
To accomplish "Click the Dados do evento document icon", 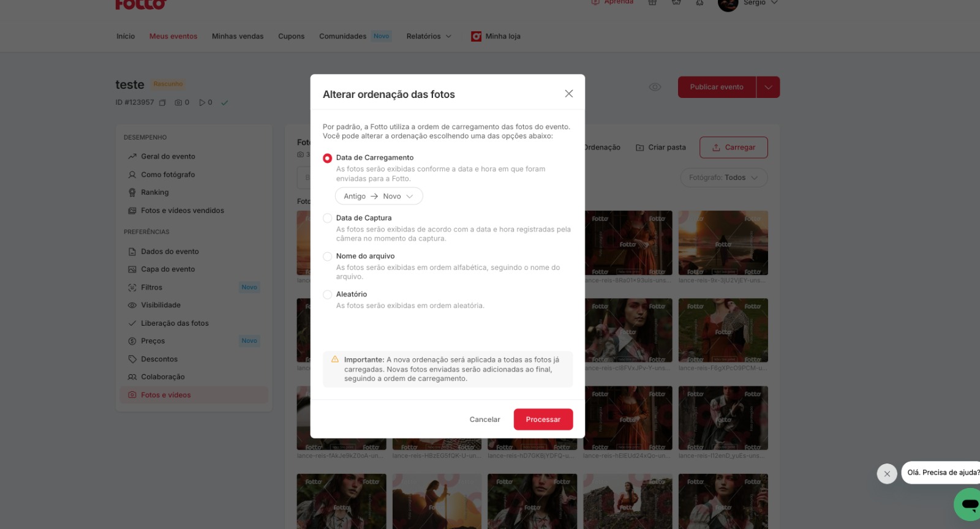I will (x=132, y=252).
